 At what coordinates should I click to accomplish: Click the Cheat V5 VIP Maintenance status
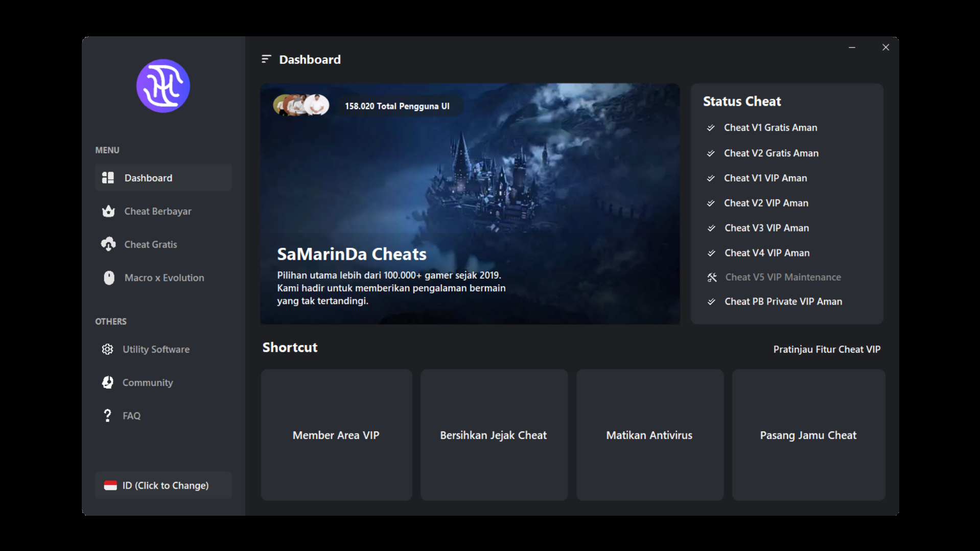pyautogui.click(x=783, y=277)
